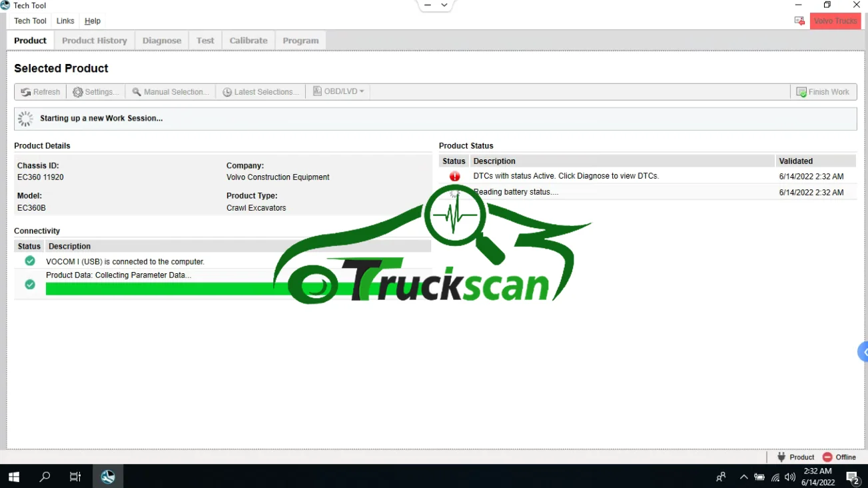
Task: Open the Help menu
Action: [93, 21]
